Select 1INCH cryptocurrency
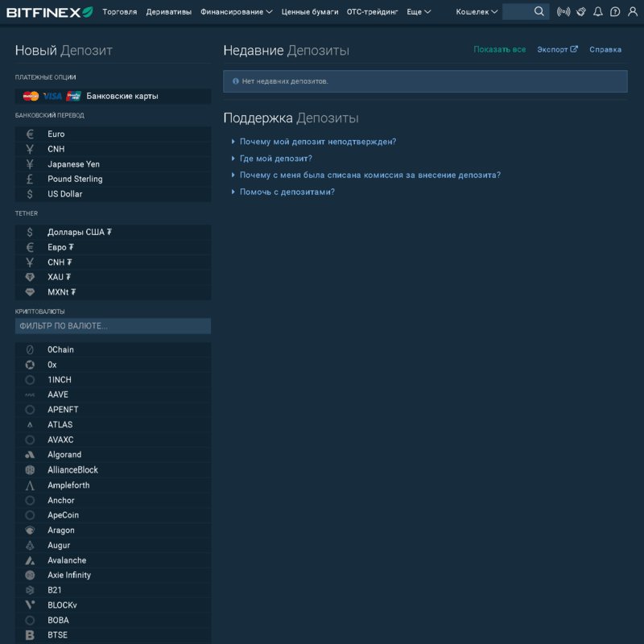The height and width of the screenshot is (644, 644). [x=113, y=380]
